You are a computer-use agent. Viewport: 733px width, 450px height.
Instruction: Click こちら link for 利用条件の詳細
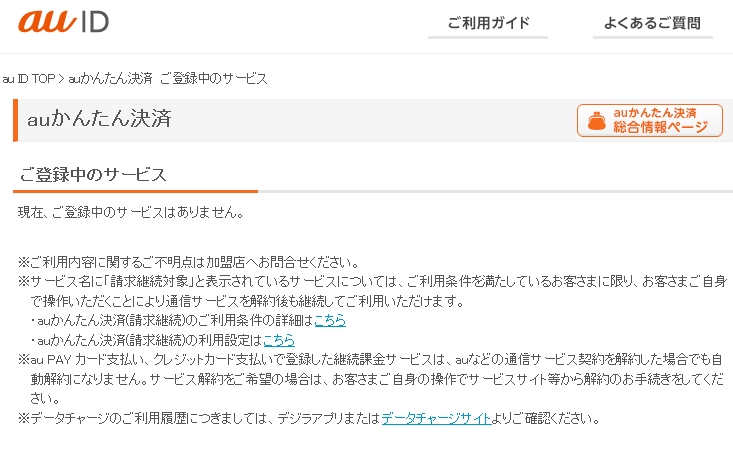pyautogui.click(x=330, y=320)
